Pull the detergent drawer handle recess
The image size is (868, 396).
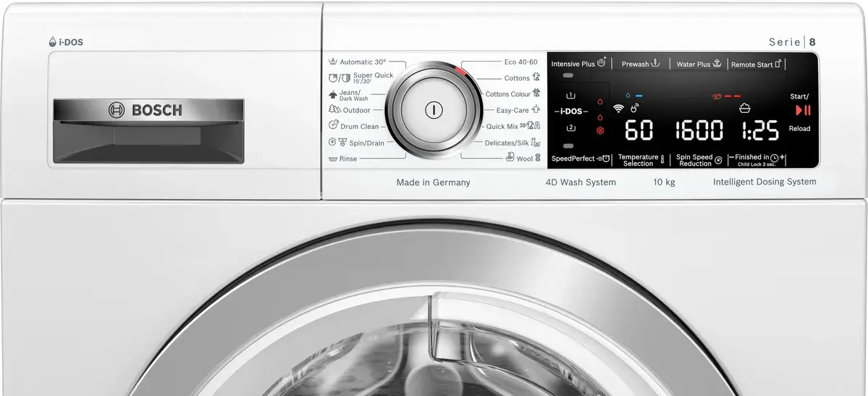[x=148, y=141]
